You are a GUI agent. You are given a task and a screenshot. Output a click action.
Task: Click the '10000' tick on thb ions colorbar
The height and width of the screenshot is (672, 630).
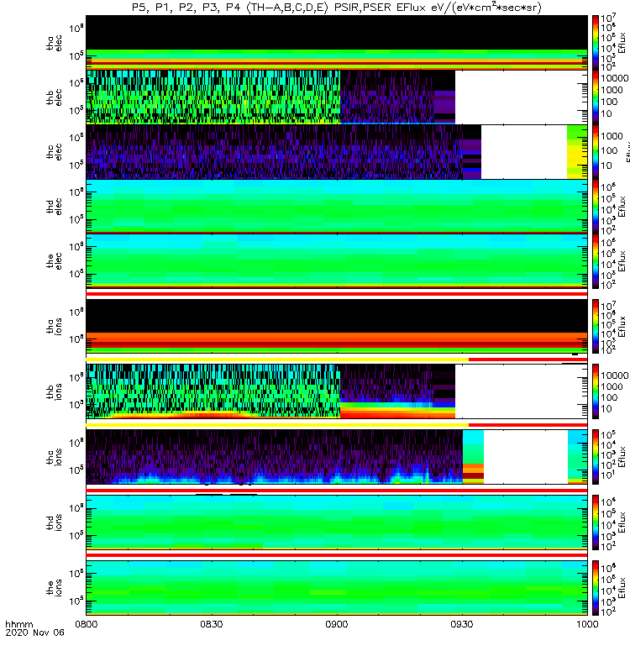(615, 375)
